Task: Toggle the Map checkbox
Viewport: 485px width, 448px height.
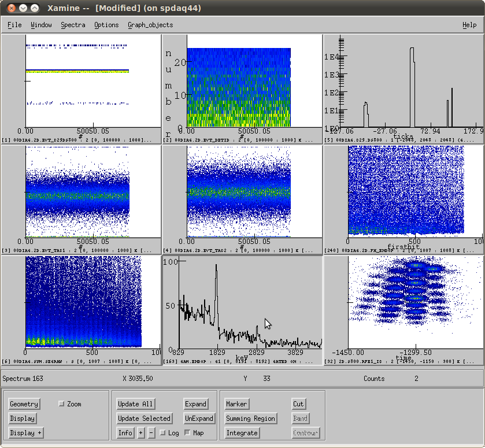Action: tap(187, 433)
